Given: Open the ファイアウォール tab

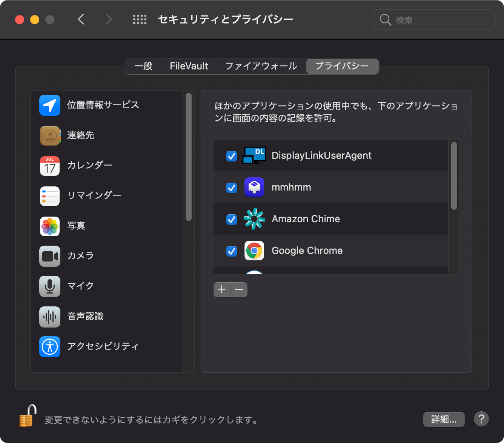Looking at the screenshot, I should [x=261, y=66].
